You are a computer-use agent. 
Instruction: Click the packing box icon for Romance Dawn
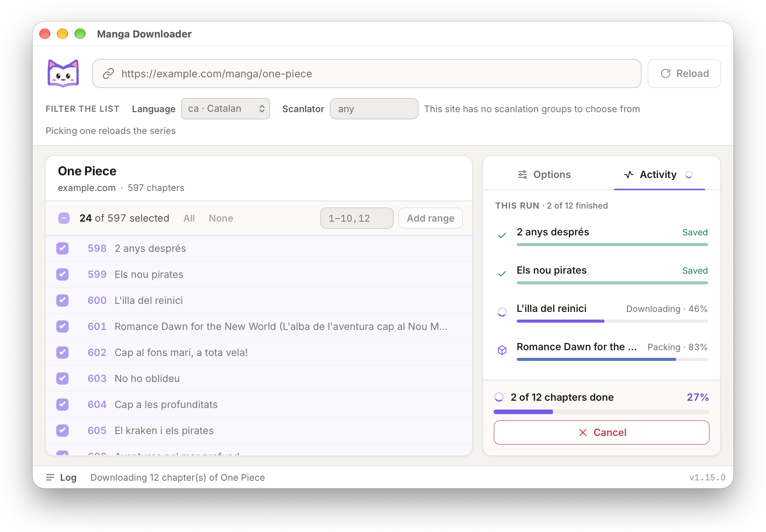[502, 350]
